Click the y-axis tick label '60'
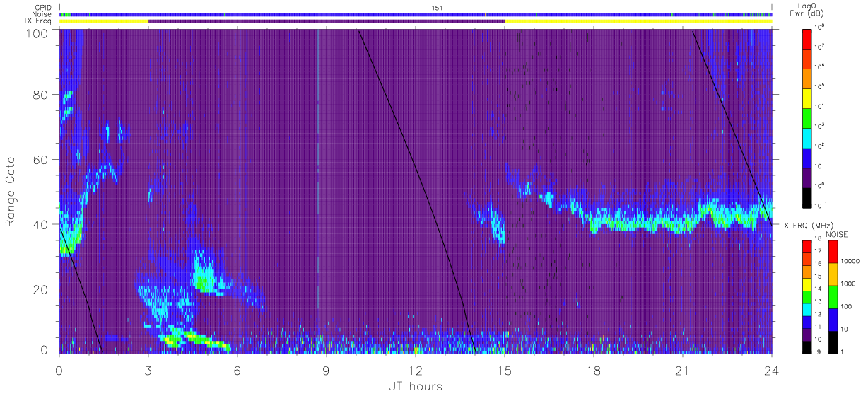The height and width of the screenshot is (401, 868). click(42, 159)
